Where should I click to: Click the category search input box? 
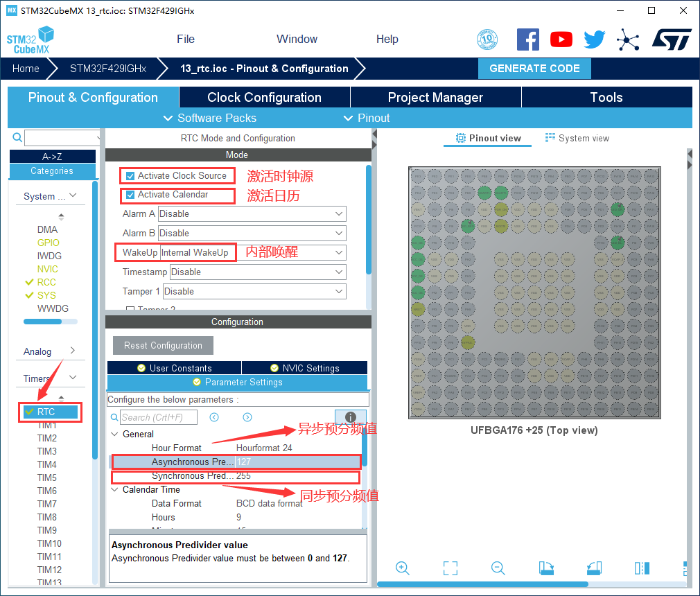(x=62, y=137)
